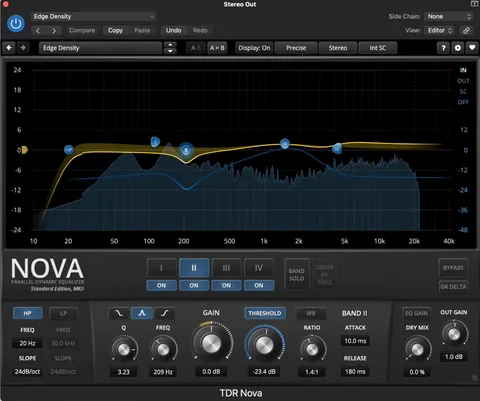Click the yellow 0 dB gain marker
Image resolution: width=480 pixels, height=401 pixels.
pyautogui.click(x=24, y=150)
